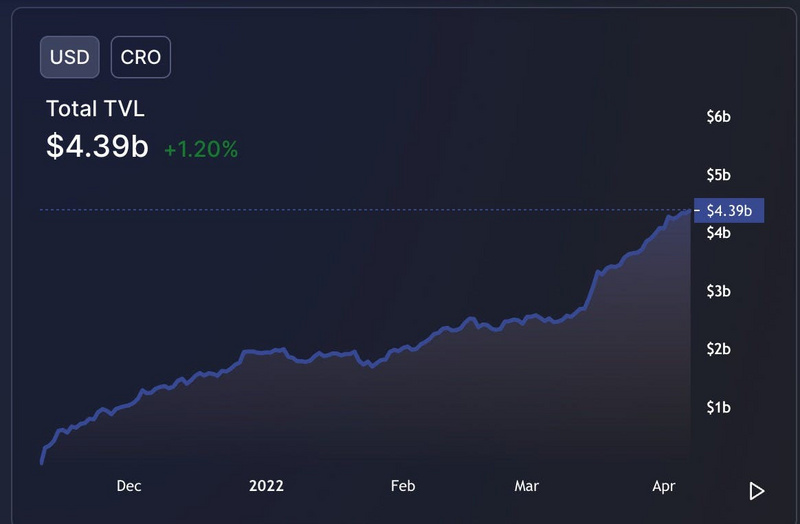This screenshot has height=524, width=800.
Task: Click the $3b mark on the value axis
Action: point(718,291)
